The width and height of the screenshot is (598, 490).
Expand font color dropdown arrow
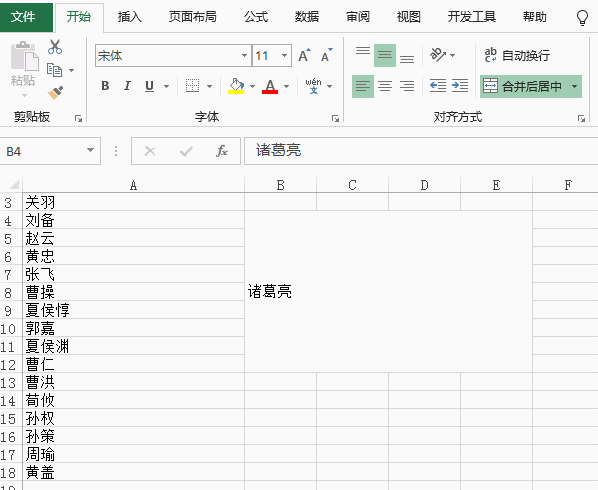(286, 87)
